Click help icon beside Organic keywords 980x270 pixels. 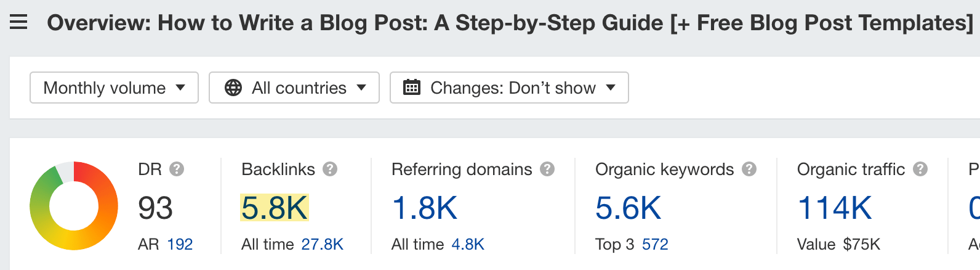749,169
